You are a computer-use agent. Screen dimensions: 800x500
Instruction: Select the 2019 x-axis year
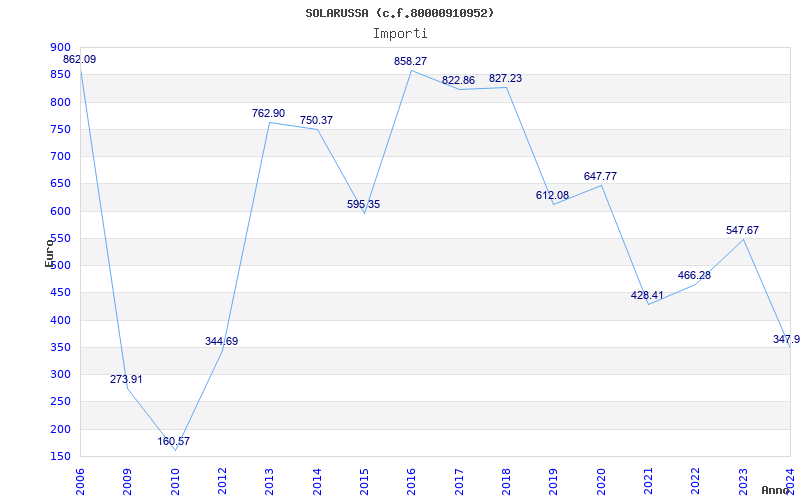[x=554, y=482]
